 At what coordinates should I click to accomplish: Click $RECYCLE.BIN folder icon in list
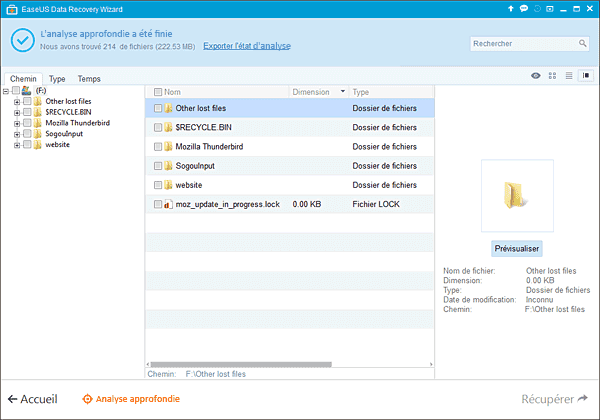coord(168,127)
